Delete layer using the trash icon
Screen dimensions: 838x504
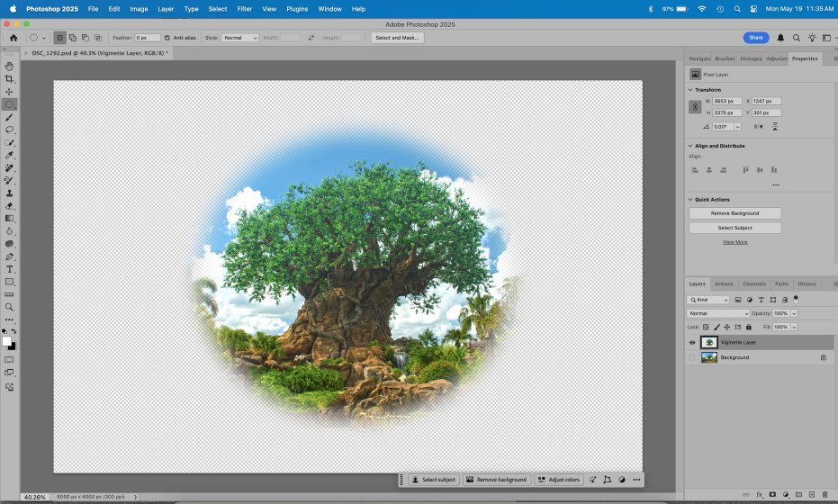pos(824,495)
